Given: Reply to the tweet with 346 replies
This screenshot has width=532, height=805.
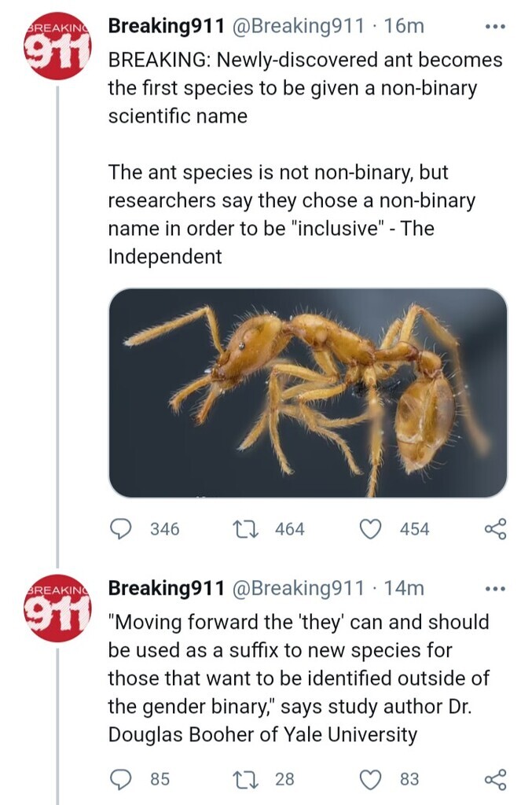Looking at the screenshot, I should coord(121,529).
